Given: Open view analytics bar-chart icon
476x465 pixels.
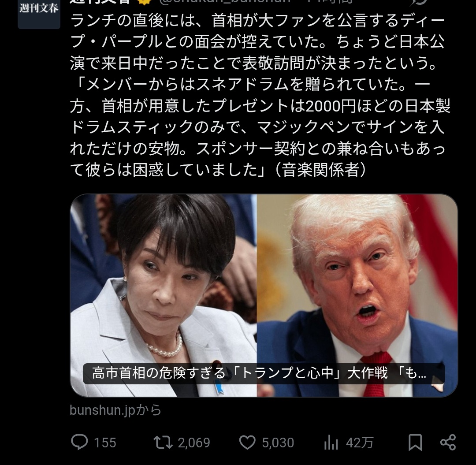Looking at the screenshot, I should (x=331, y=443).
